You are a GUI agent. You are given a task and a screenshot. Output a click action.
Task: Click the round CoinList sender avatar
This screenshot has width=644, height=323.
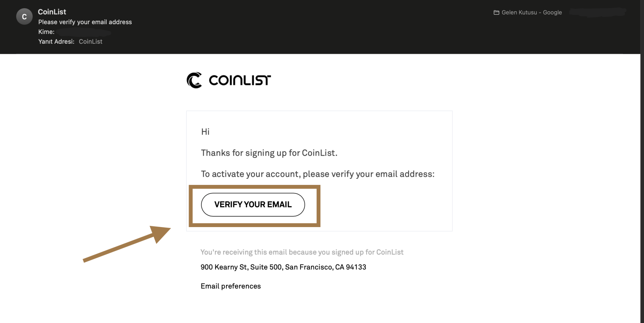pyautogui.click(x=24, y=17)
